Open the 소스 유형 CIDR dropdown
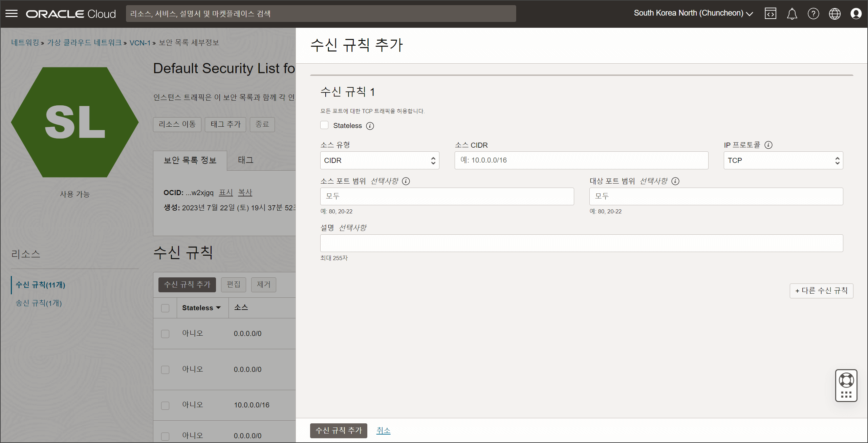 [x=379, y=161]
